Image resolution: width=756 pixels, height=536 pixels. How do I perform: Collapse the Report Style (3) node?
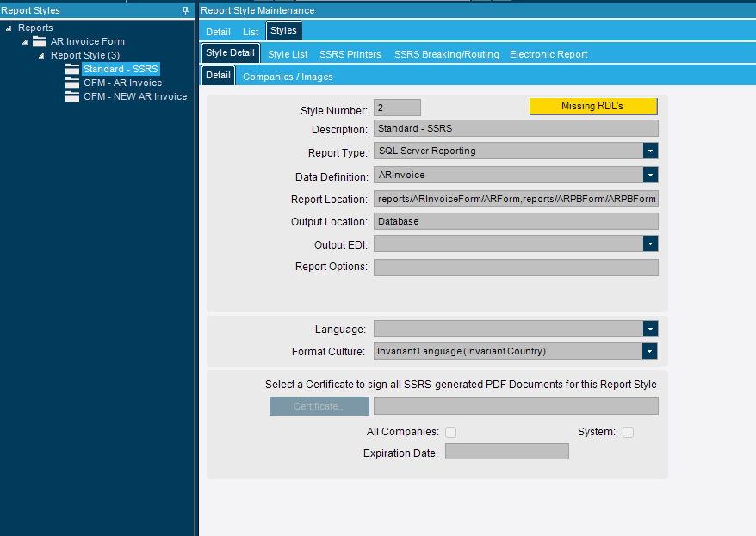pyautogui.click(x=40, y=56)
